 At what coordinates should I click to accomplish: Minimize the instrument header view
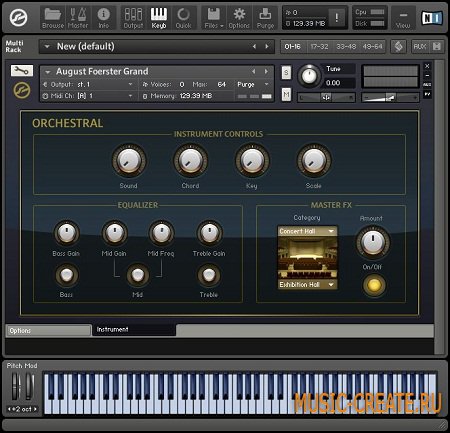click(x=427, y=76)
